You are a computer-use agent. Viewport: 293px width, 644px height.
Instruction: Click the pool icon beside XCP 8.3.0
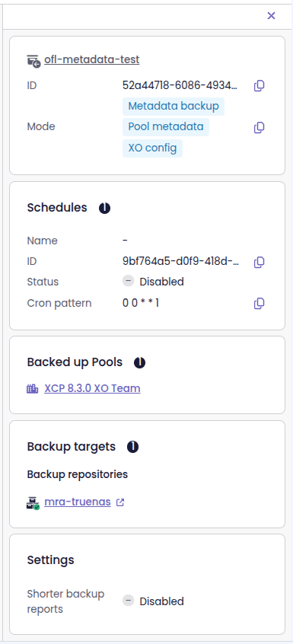[33, 388]
